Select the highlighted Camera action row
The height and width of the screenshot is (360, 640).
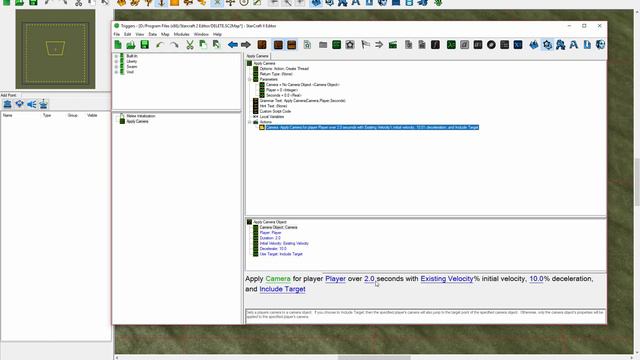372,127
